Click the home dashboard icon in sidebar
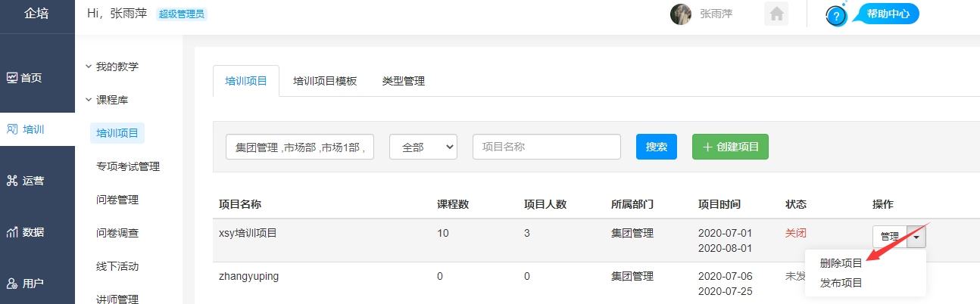Image resolution: width=980 pixels, height=304 pixels. (x=12, y=78)
